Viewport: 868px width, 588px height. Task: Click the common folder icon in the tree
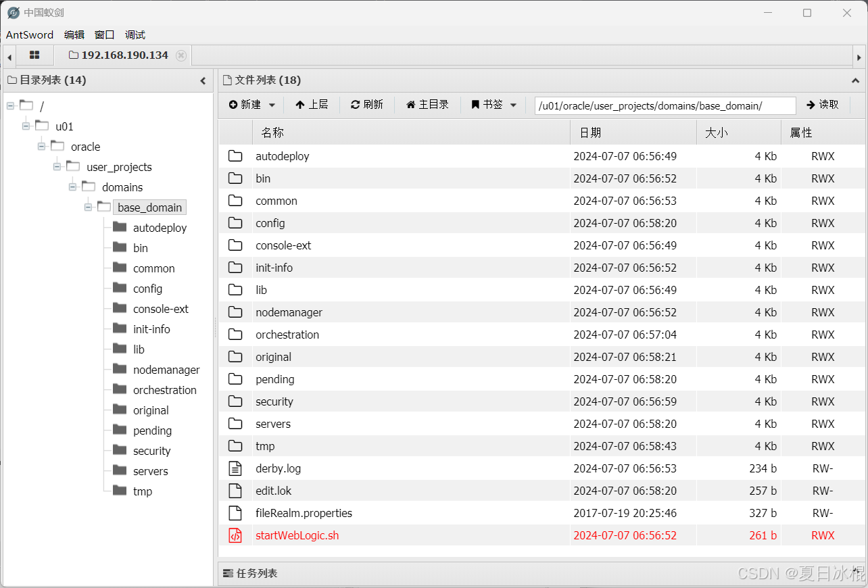point(120,268)
